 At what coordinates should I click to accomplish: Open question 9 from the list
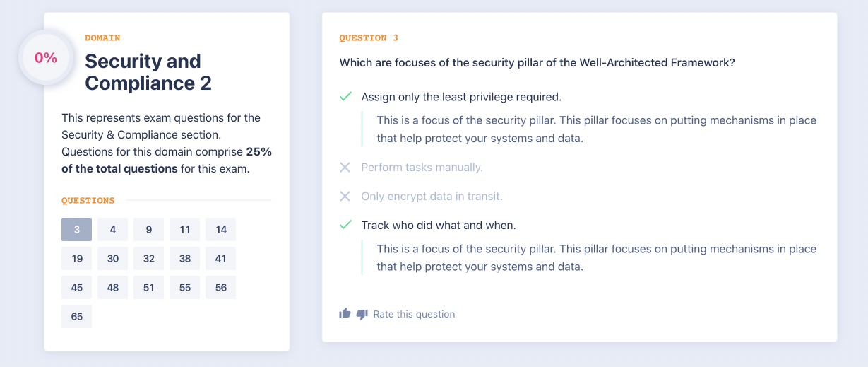pyautogui.click(x=148, y=230)
